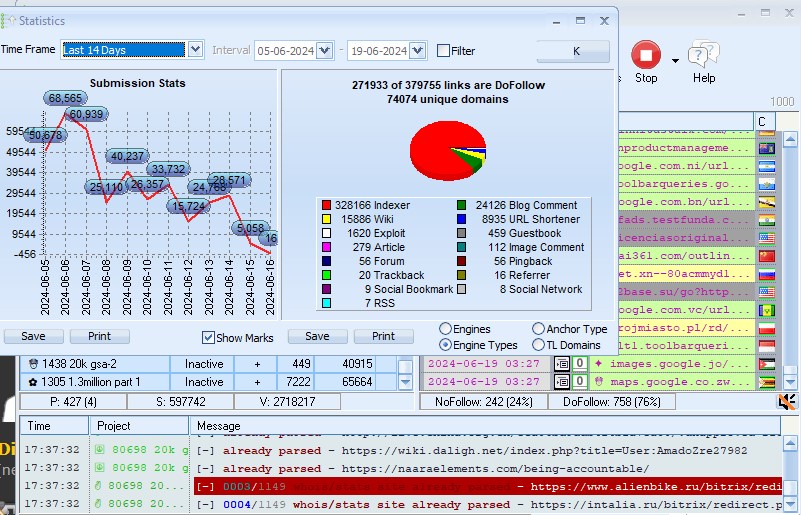801x515 pixels.
Task: Enable the Filter checkbox
Action: pos(443,51)
